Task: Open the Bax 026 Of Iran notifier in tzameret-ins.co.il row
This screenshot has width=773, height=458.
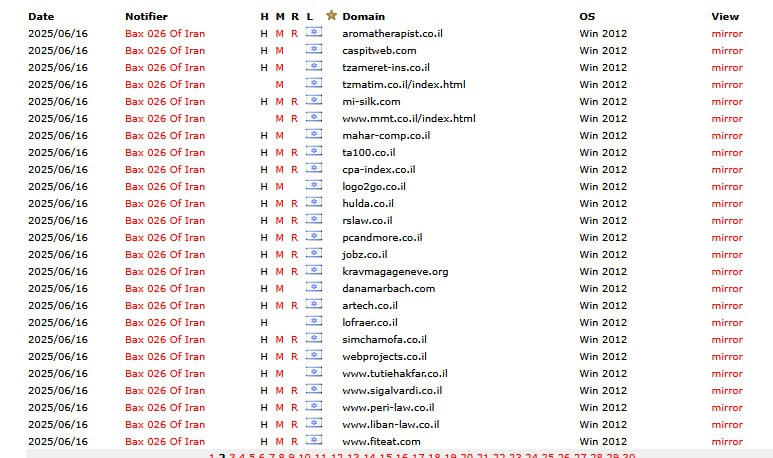Action: coord(165,68)
